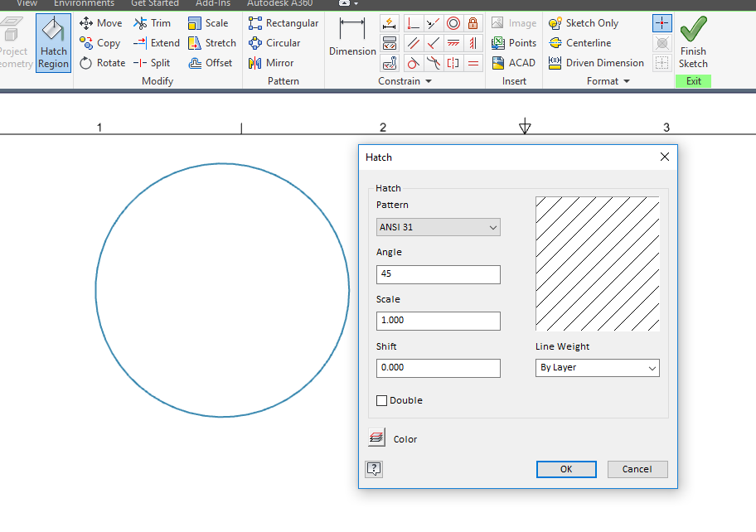
Task: Open the Environments ribbon tab
Action: click(x=84, y=3)
